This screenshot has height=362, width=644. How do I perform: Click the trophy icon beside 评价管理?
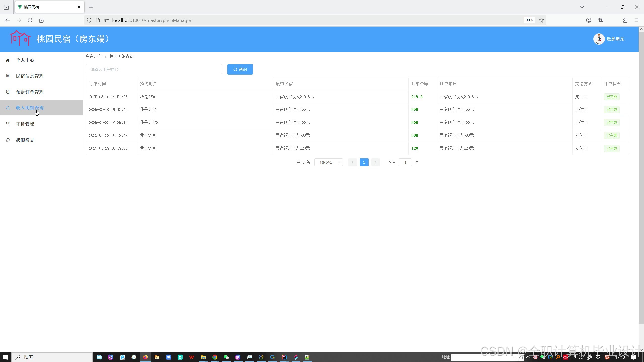point(8,124)
